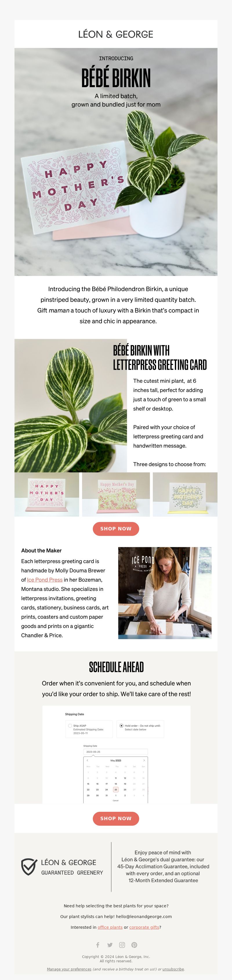This screenshot has width=232, height=980.
Task: Open the yellow envelope greeting card thumbnail
Action: coord(185,494)
